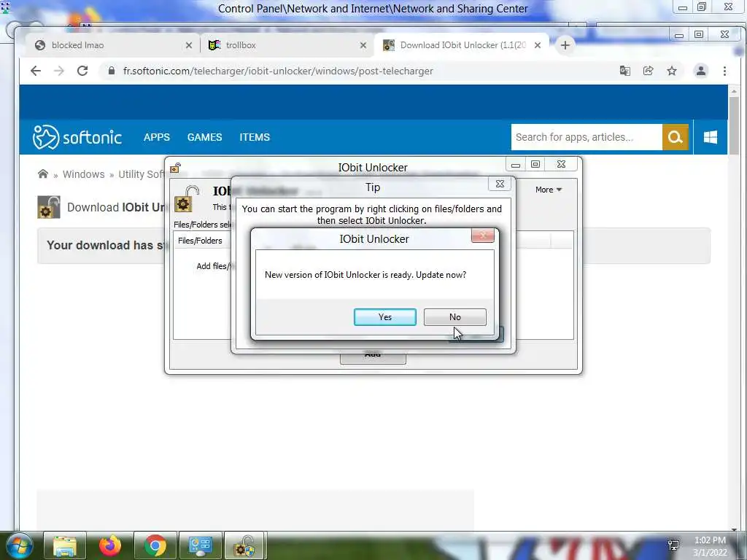Click the translate page icon
The height and width of the screenshot is (560, 747).
[624, 71]
